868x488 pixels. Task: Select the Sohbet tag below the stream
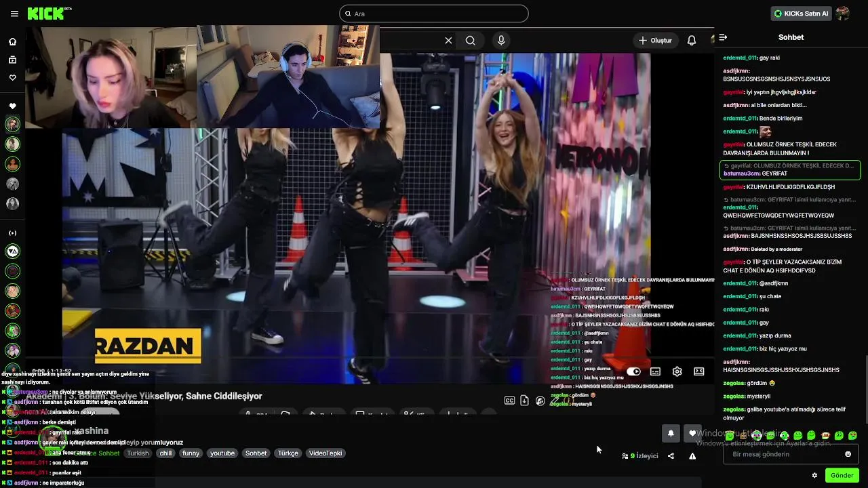click(x=256, y=453)
